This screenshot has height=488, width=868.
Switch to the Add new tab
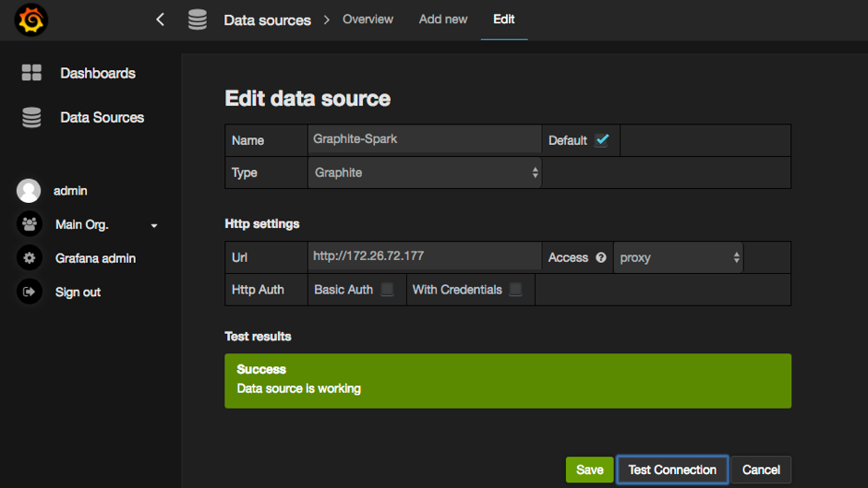pyautogui.click(x=443, y=19)
